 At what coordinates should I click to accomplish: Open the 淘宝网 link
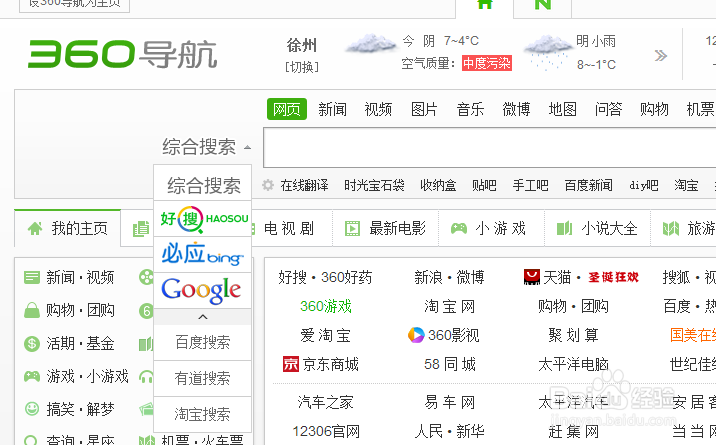[x=450, y=306]
